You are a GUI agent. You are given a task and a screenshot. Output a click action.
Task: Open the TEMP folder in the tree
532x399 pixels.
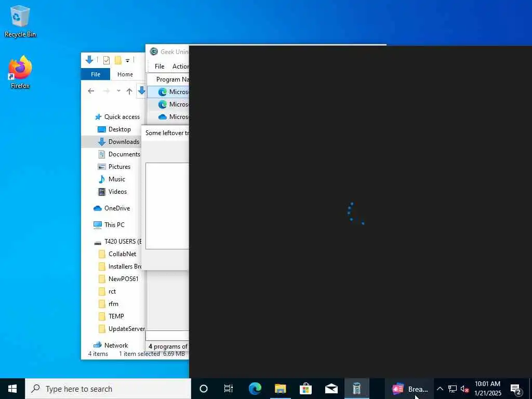tap(111, 316)
